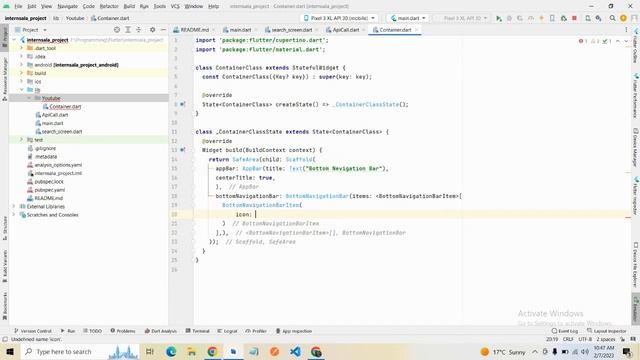Click the Windows taskbar search box
Image resolution: width=640 pixels, height=360 pixels.
pos(80,351)
